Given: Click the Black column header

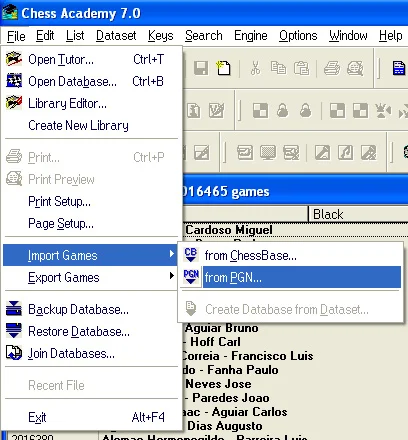Looking at the screenshot, I should tap(358, 214).
